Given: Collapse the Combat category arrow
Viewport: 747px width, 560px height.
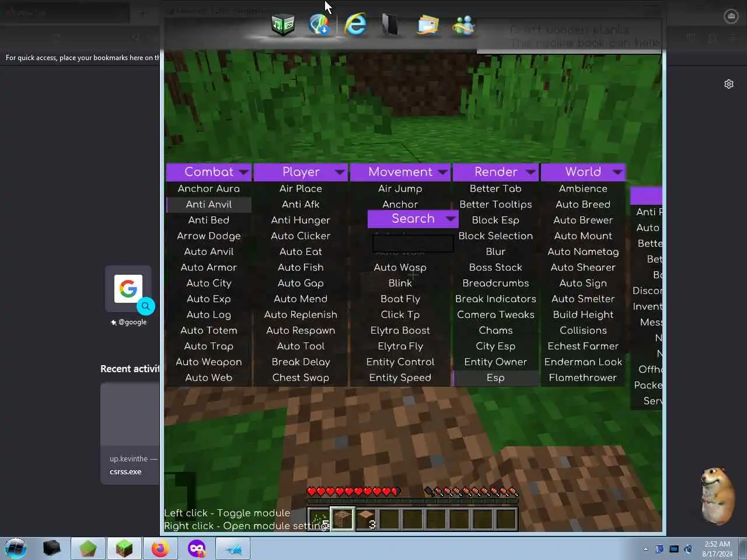Looking at the screenshot, I should [243, 172].
